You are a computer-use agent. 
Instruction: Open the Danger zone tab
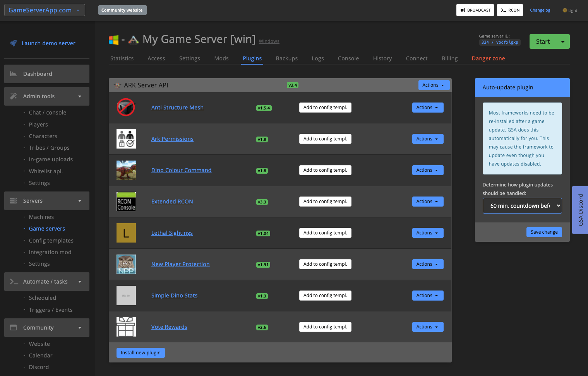click(488, 58)
